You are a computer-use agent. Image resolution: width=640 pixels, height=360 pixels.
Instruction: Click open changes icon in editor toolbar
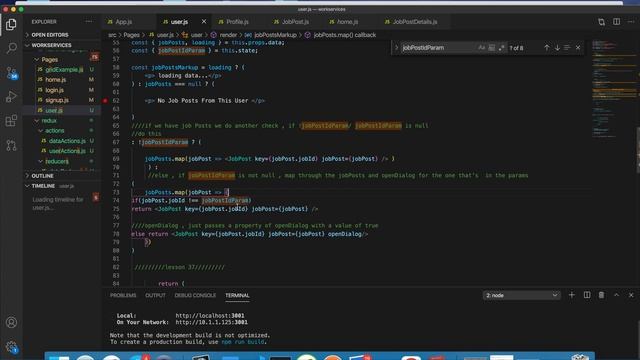(601, 22)
